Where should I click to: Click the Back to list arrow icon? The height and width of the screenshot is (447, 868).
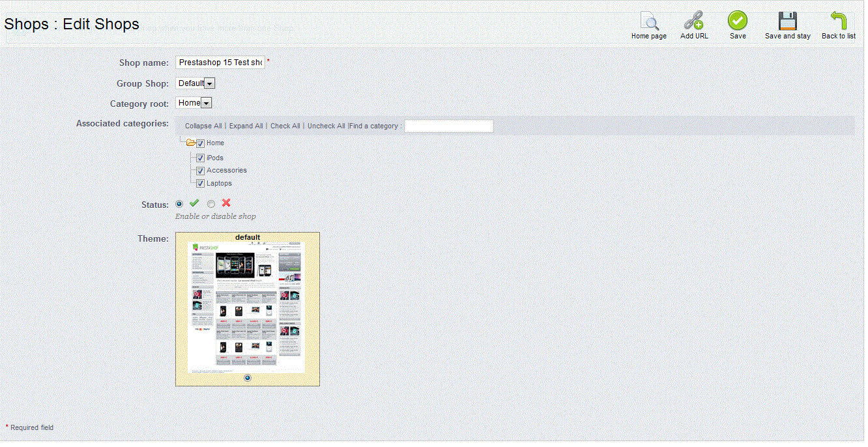838,22
